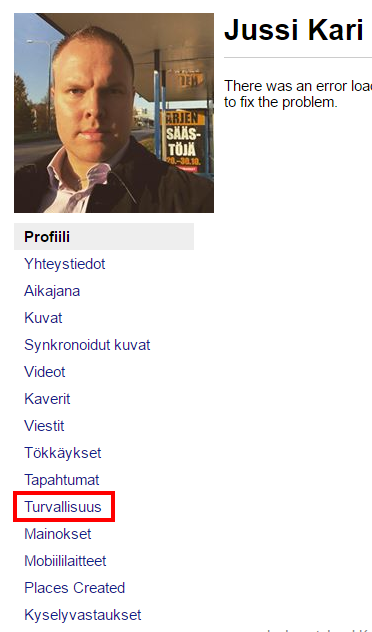View Kyselyvastaukset page
Viewport: 372px width, 632px height.
83,615
